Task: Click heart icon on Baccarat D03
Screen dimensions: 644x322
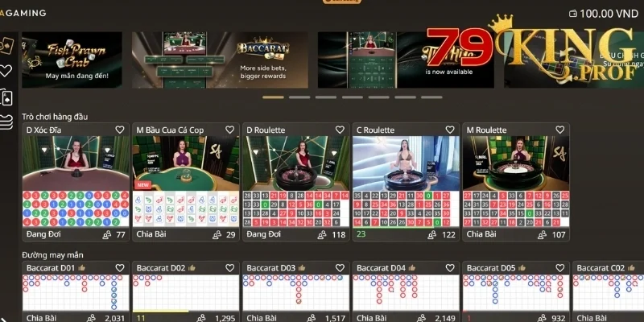Action: point(340,267)
